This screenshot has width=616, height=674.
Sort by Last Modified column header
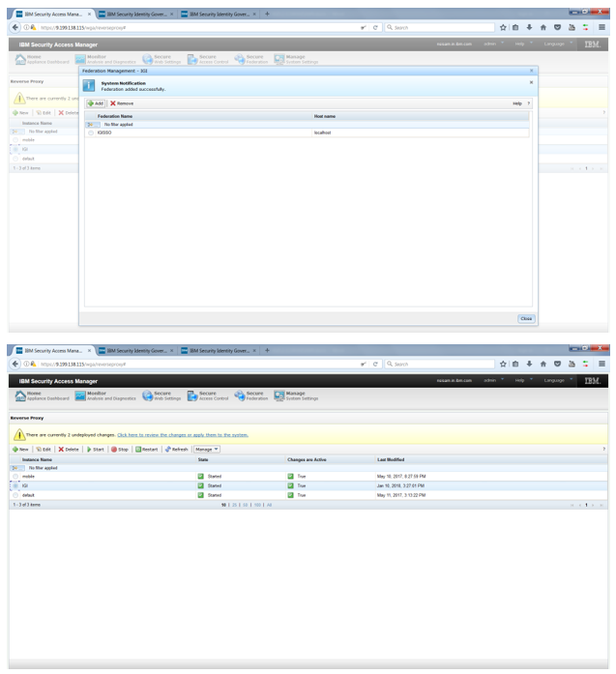(x=391, y=459)
